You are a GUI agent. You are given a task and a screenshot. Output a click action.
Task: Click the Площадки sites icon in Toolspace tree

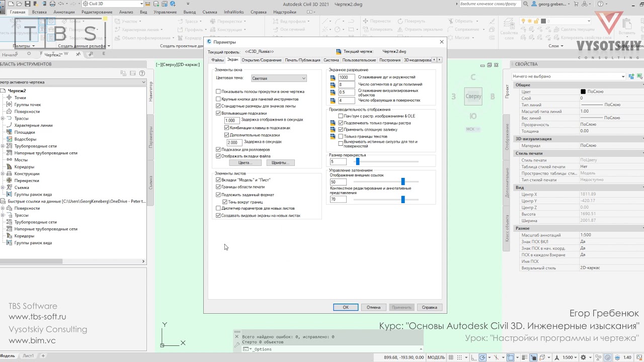(10, 132)
